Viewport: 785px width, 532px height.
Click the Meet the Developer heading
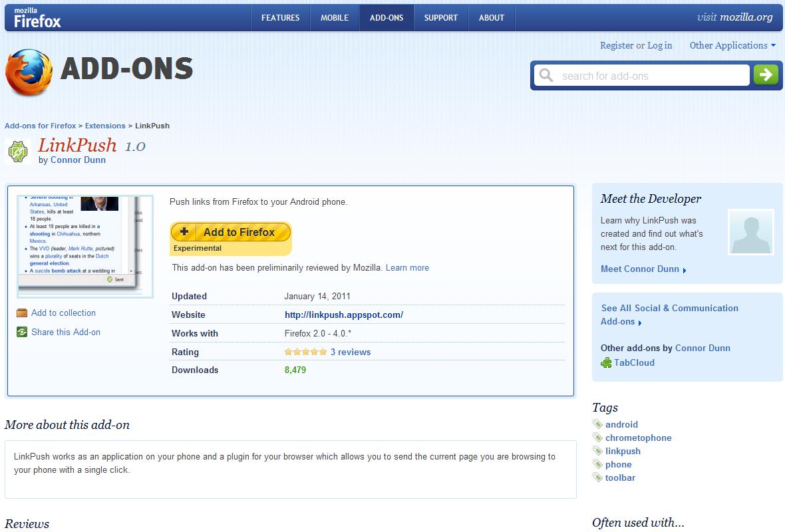(x=651, y=199)
